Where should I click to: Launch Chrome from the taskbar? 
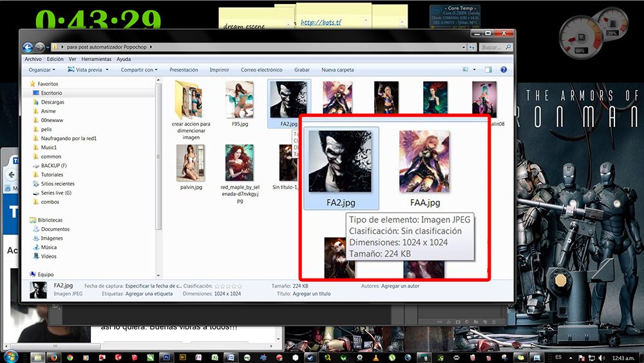coord(70,357)
